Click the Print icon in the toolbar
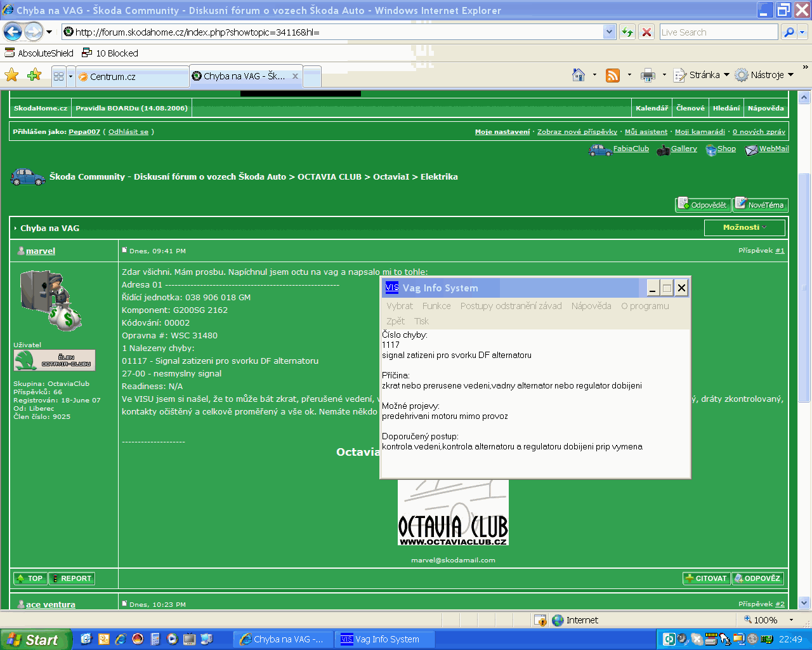 pos(648,76)
